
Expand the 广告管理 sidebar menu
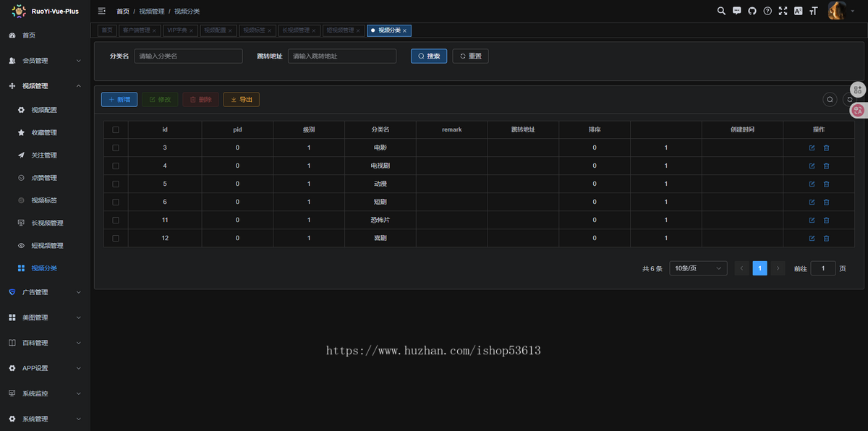coord(45,292)
